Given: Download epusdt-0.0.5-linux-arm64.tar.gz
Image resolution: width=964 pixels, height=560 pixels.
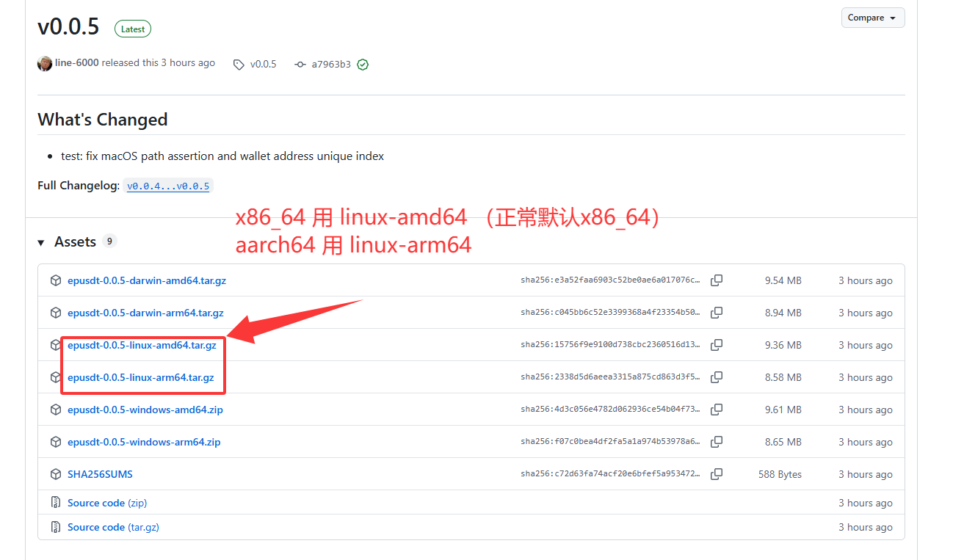Looking at the screenshot, I should 140,377.
